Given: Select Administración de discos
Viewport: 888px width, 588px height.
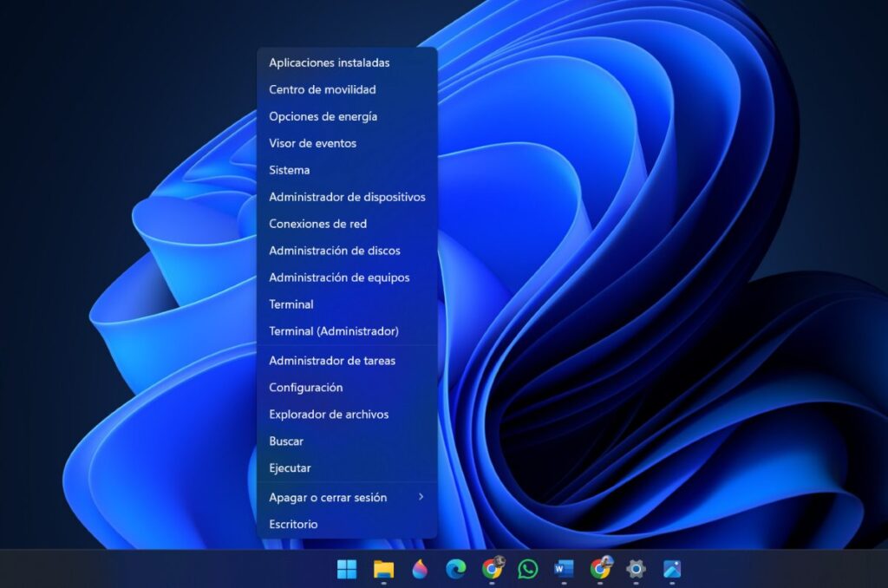Looking at the screenshot, I should pyautogui.click(x=336, y=251).
